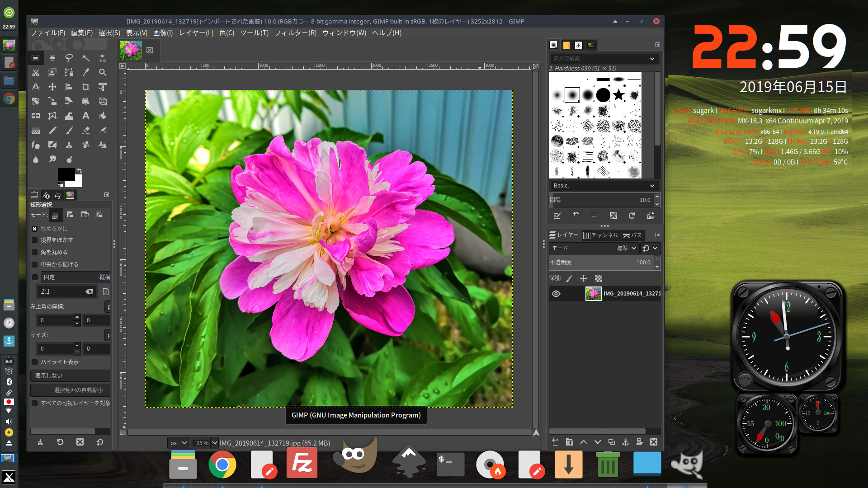Close the flower image tab
The width and height of the screenshot is (868, 488).
(150, 50)
